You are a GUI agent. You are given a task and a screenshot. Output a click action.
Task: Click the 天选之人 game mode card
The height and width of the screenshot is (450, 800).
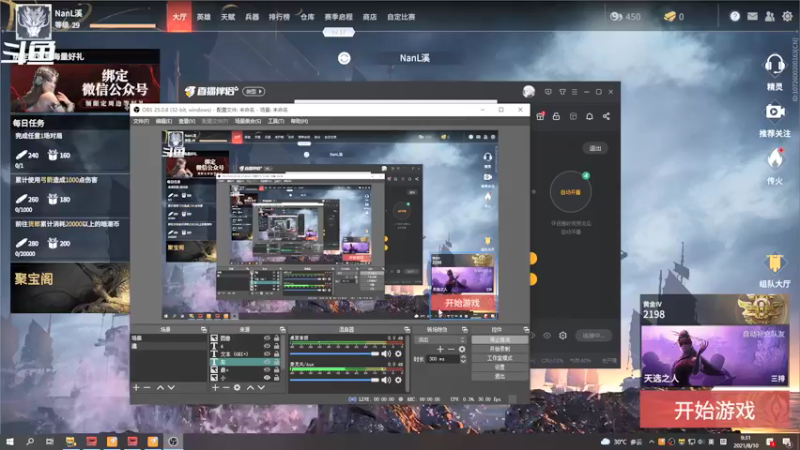pyautogui.click(x=714, y=356)
